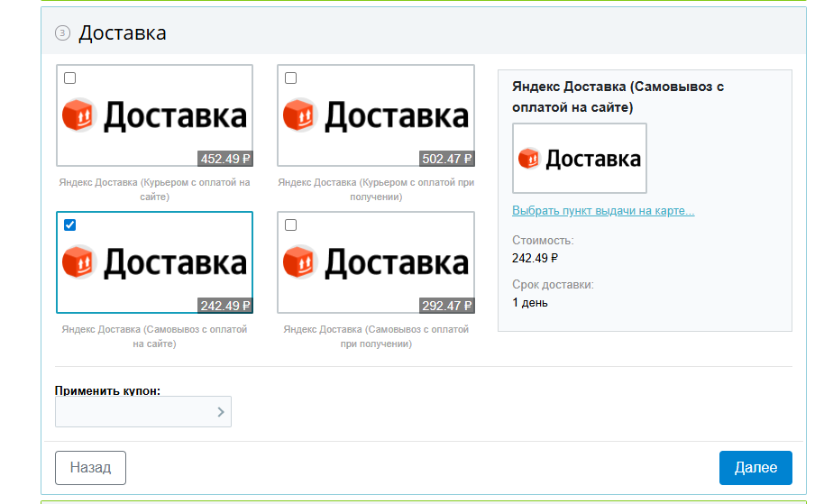
Task: Click the red box icon in the 452.49 ₽ card
Action: tap(78, 115)
